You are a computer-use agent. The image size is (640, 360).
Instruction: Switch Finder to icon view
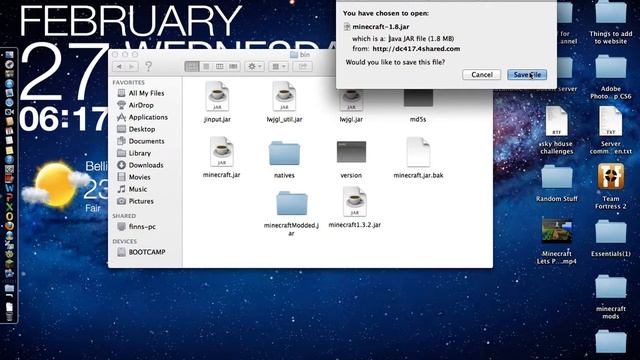pos(192,67)
